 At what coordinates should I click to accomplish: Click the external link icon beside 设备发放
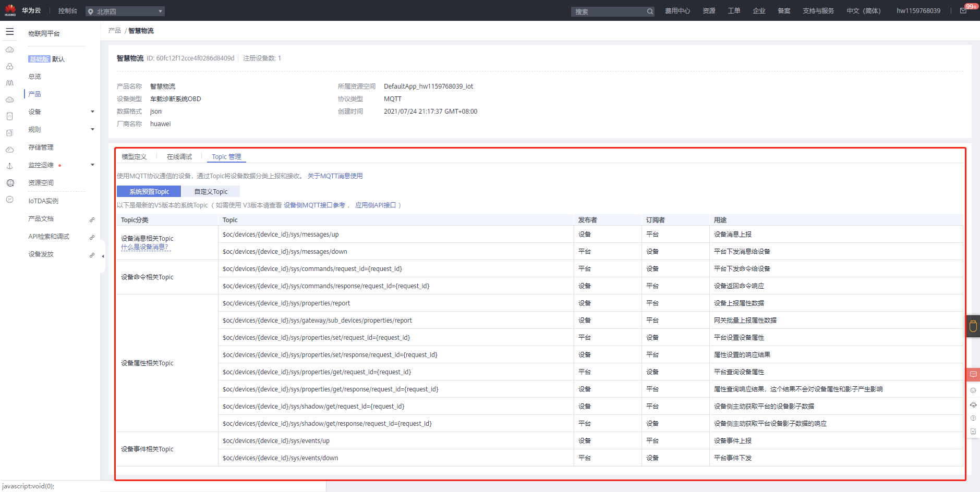(92, 255)
